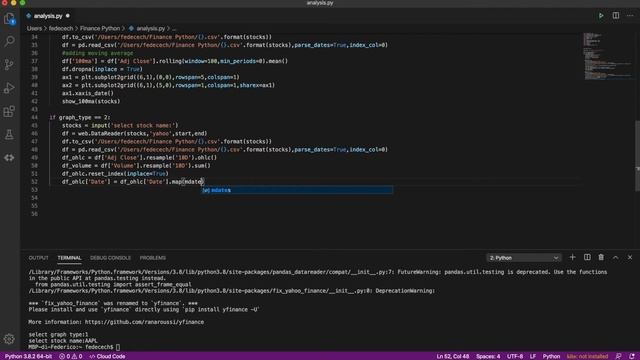Click Ln 52, Col 48 cursor position
Viewport: 640px width, 360px height.
pos(453,356)
